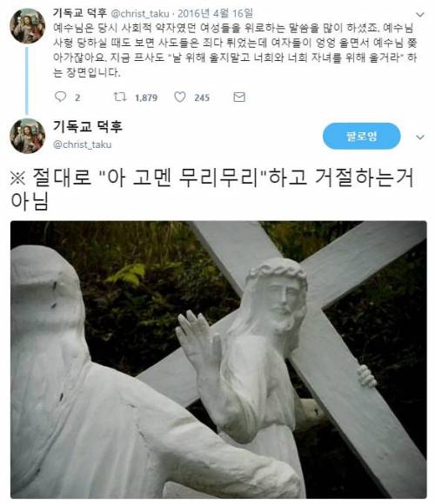Click the 245 likes count
This screenshot has height=504, width=435.
click(202, 97)
